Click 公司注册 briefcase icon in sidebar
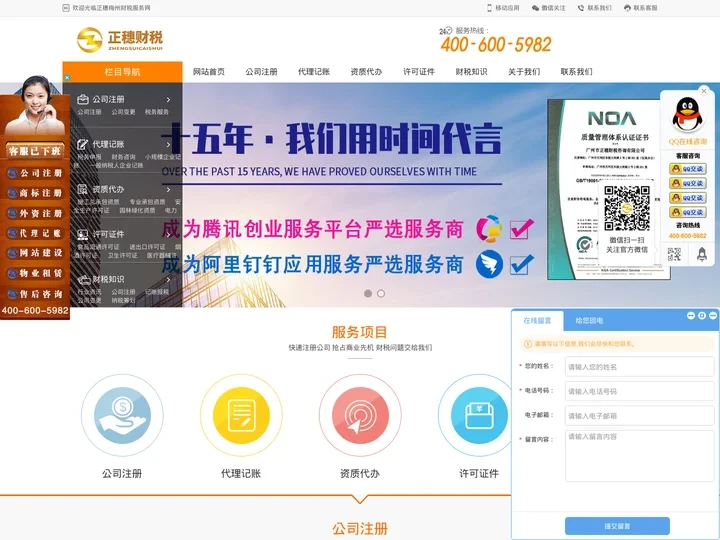This screenshot has height=540, width=720. 83,99
